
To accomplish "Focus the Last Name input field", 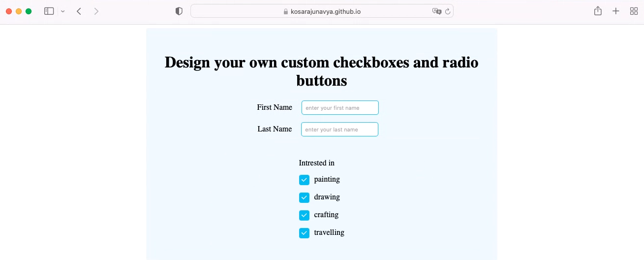I will point(339,129).
